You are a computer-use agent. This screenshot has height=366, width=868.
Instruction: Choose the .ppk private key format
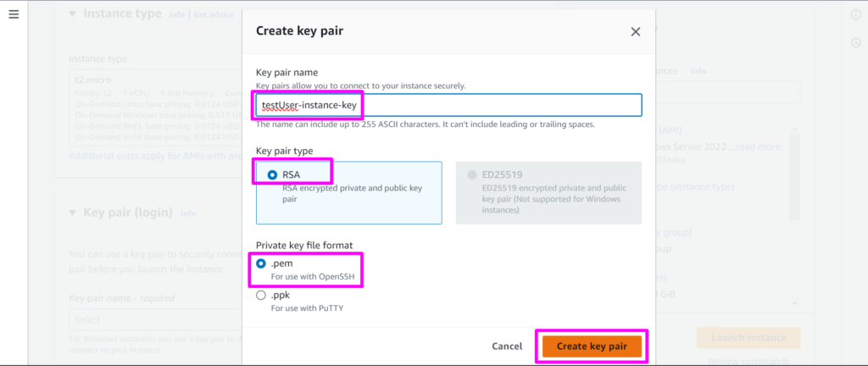tap(261, 296)
